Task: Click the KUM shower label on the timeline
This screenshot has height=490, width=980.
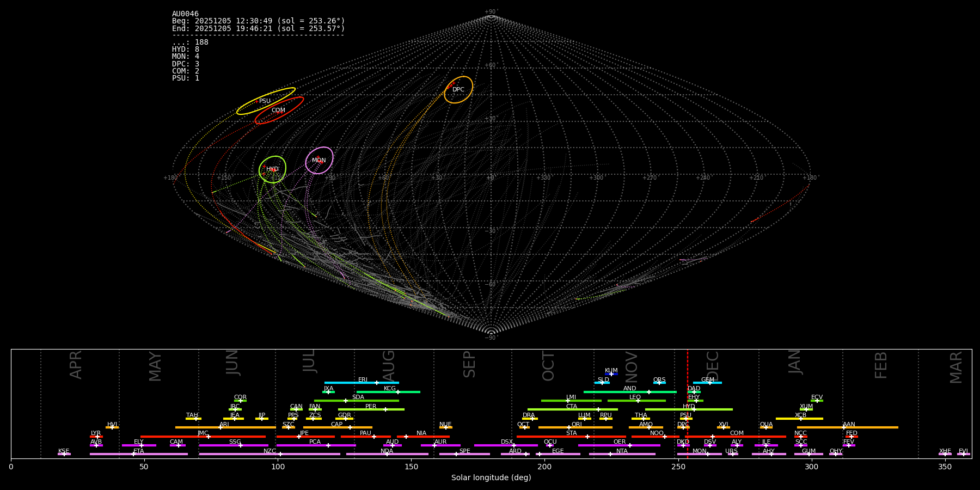Action: point(611,371)
